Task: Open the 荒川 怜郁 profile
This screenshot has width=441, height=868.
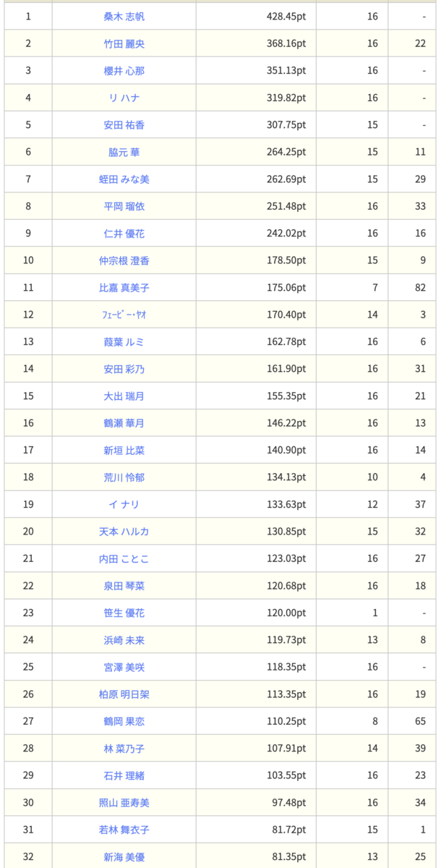Action: click(x=124, y=477)
